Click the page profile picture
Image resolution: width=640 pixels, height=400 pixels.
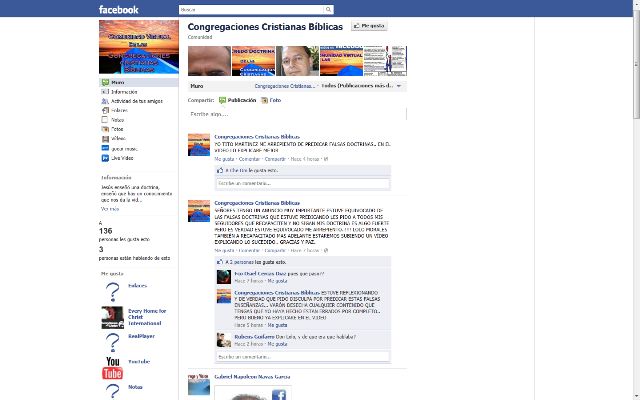pyautogui.click(x=139, y=46)
